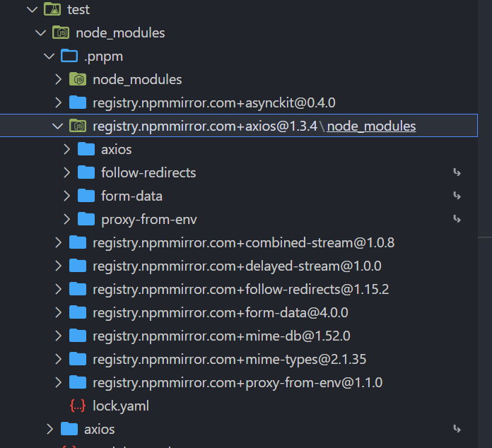
Task: Select the registry.npmmirror.com+delayed-stream@1.0.0 folder
Action: pyautogui.click(x=237, y=266)
